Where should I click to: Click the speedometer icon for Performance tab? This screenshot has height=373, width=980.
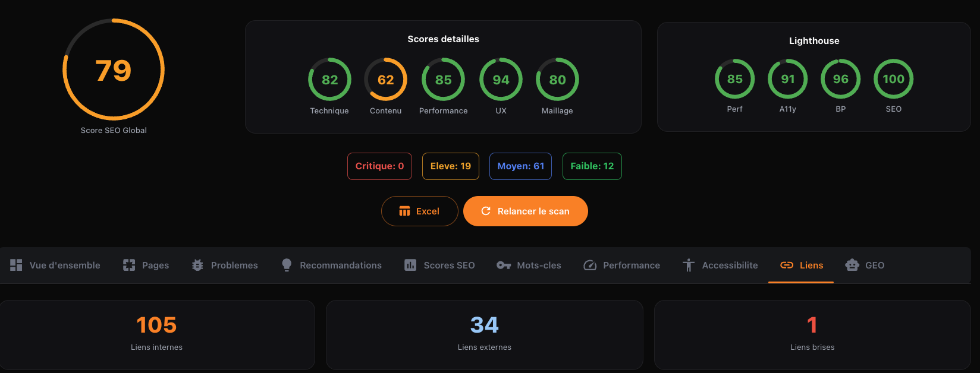click(590, 265)
